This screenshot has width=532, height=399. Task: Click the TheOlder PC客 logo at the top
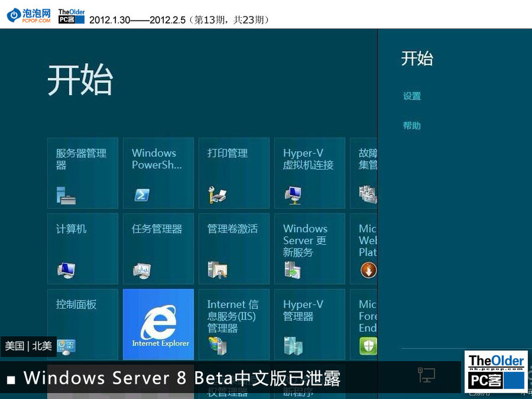71,15
